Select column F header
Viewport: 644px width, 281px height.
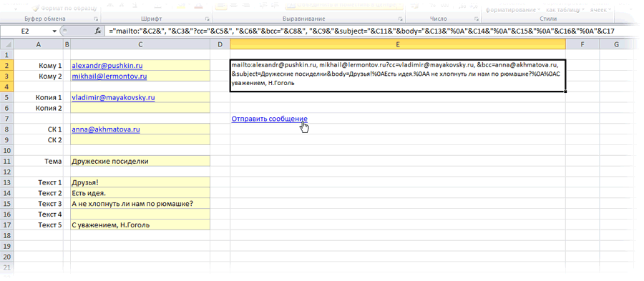pos(582,44)
